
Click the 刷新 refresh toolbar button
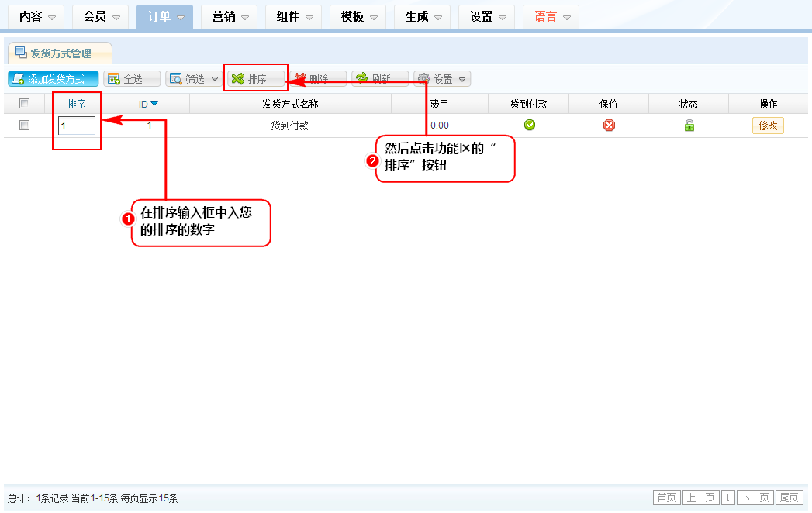click(x=380, y=79)
